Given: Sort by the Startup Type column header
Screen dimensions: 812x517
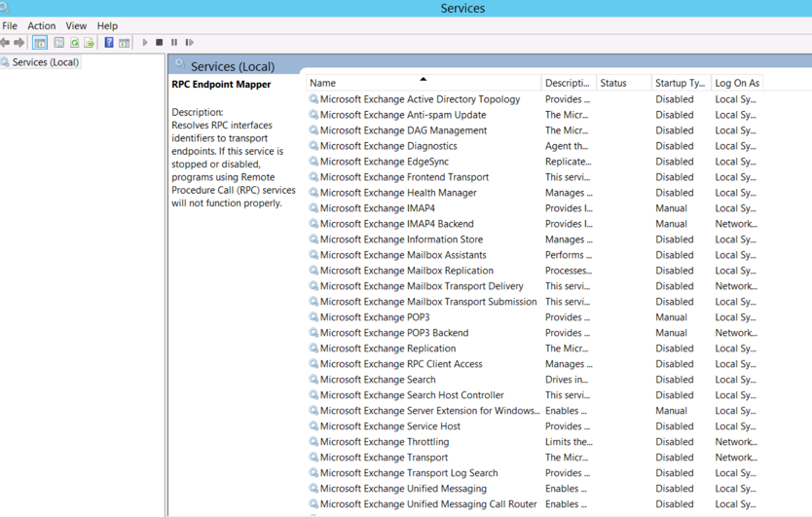Looking at the screenshot, I should tap(681, 83).
